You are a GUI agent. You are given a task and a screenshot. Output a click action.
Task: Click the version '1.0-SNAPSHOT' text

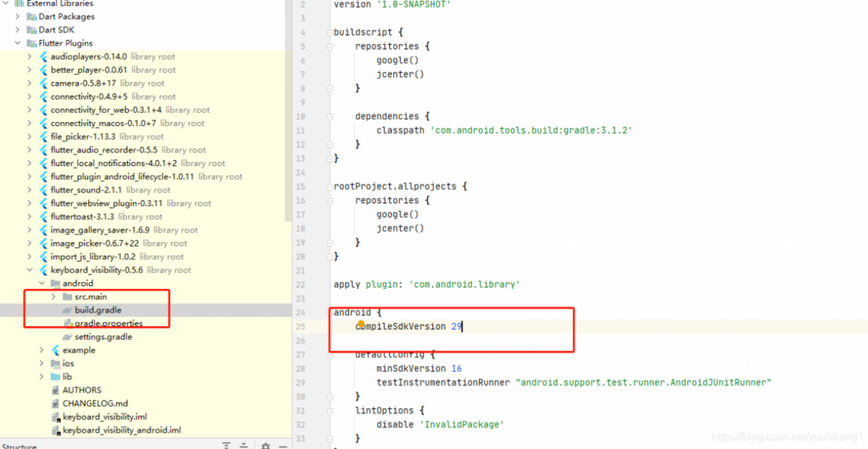tap(392, 5)
